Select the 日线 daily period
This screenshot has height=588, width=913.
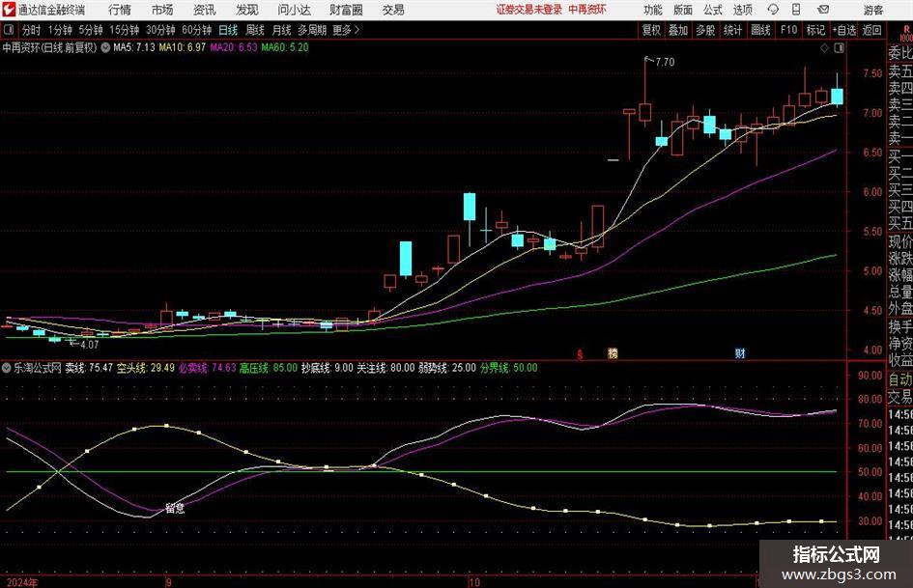pos(228,30)
